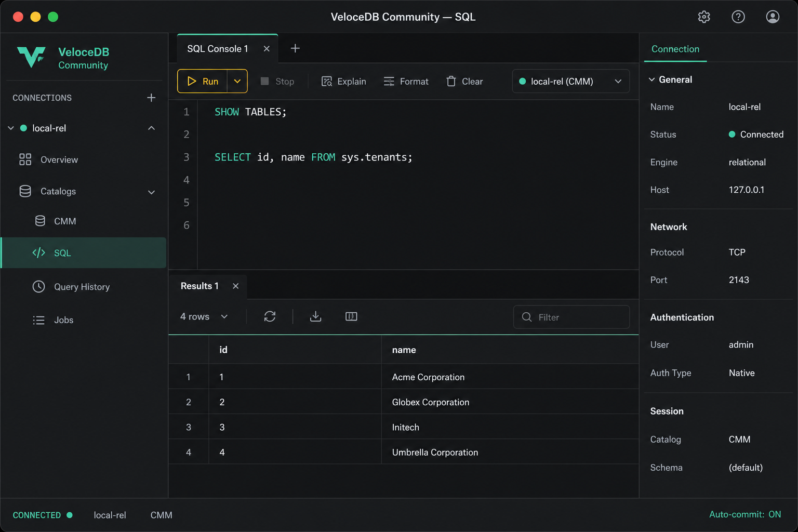Click the User value admin
Viewport: 798px width, 532px height.
pyautogui.click(x=741, y=344)
